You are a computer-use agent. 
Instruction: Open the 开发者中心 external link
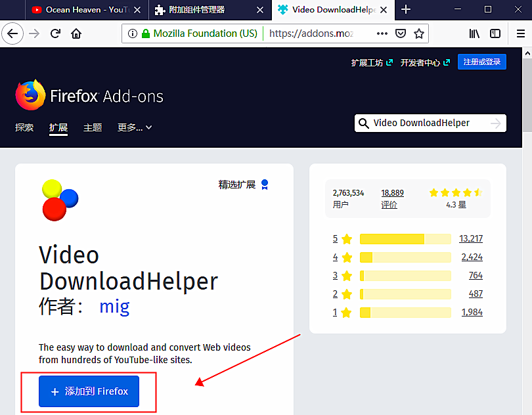pos(425,63)
